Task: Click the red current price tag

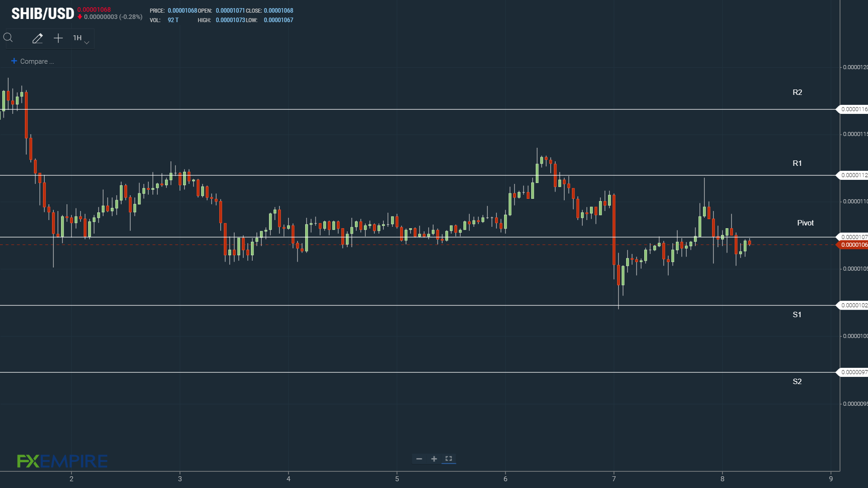Action: click(x=853, y=245)
